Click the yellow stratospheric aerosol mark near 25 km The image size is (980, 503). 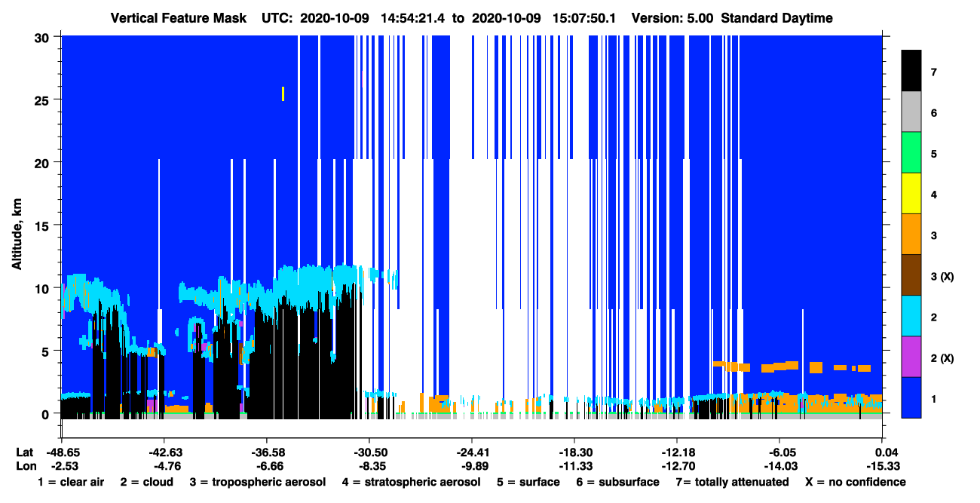pyautogui.click(x=283, y=94)
